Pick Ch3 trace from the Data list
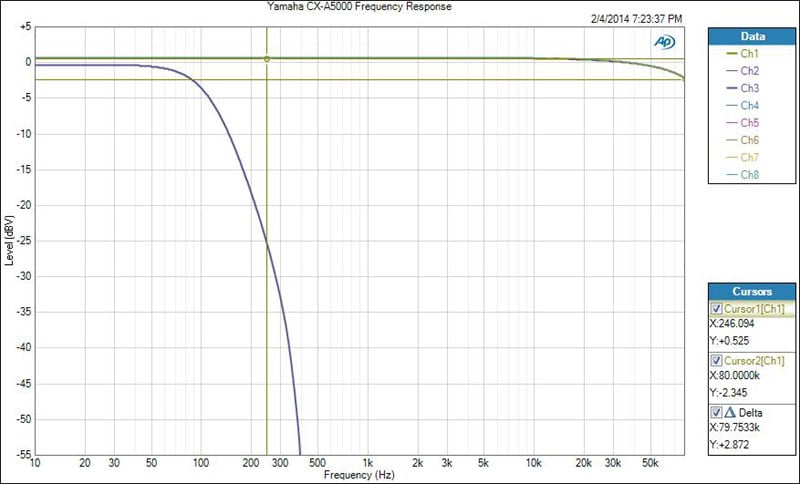 [750, 88]
